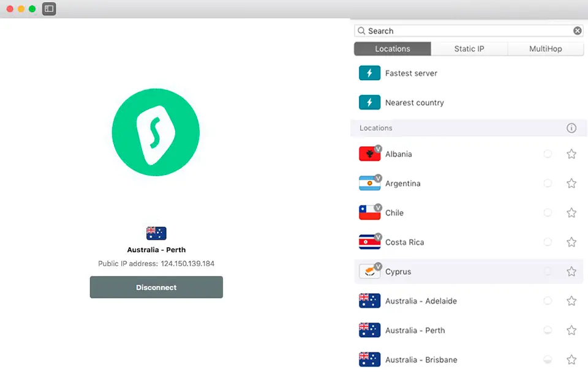
Task: Select Costa Rica from locations list
Action: coord(405,242)
